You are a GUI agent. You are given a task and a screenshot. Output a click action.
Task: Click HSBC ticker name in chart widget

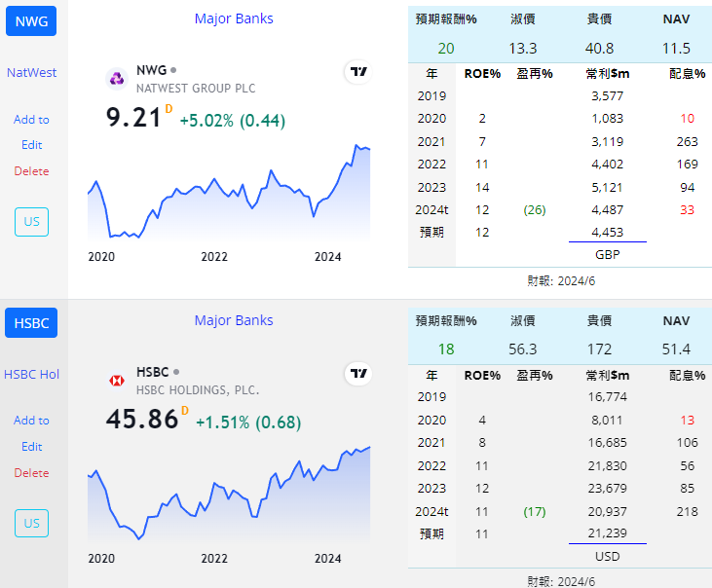pos(153,372)
